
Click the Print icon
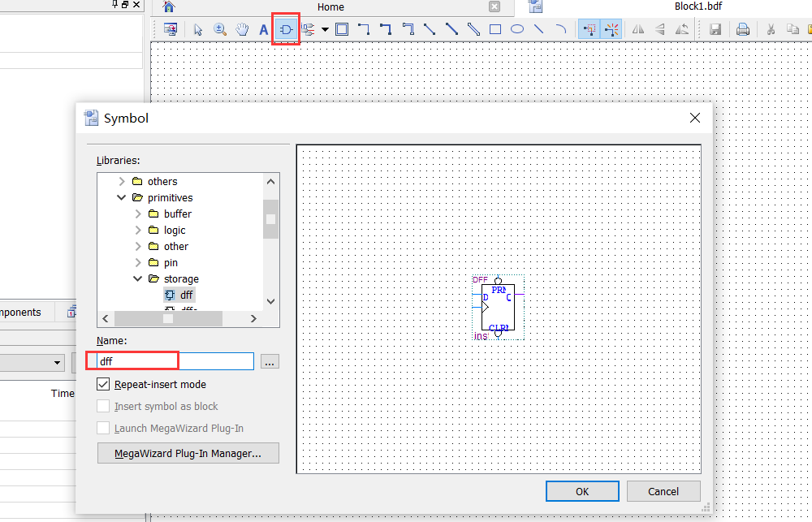click(x=743, y=29)
